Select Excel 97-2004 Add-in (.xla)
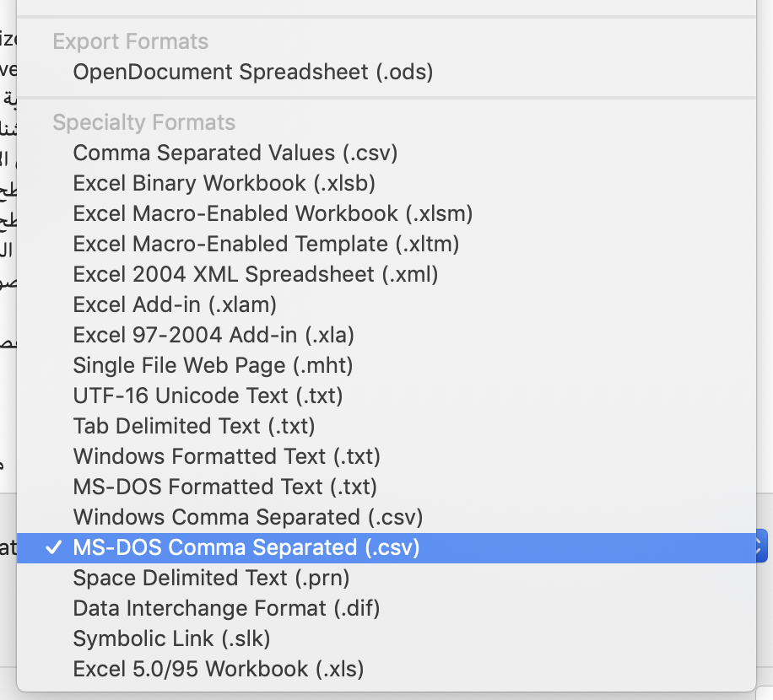Screen dimensions: 773x700 point(214,335)
